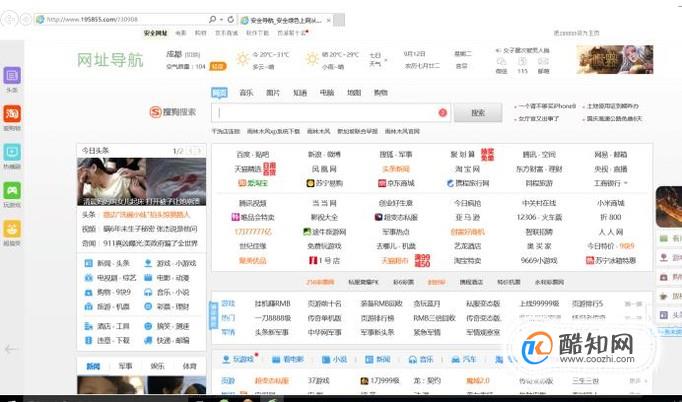Open the 12306·火车票 link
The width and height of the screenshot is (682, 402).
pyautogui.click(x=539, y=217)
